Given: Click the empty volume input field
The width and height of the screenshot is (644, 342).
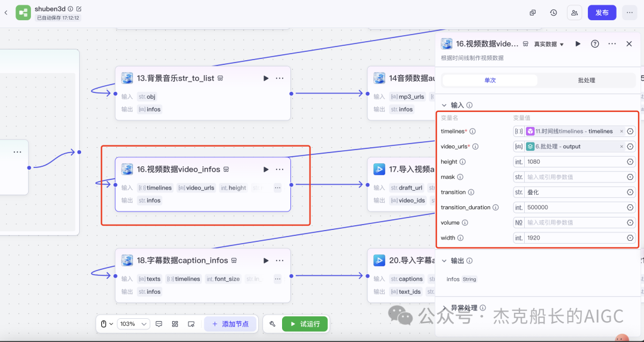Looking at the screenshot, I should pyautogui.click(x=575, y=222).
